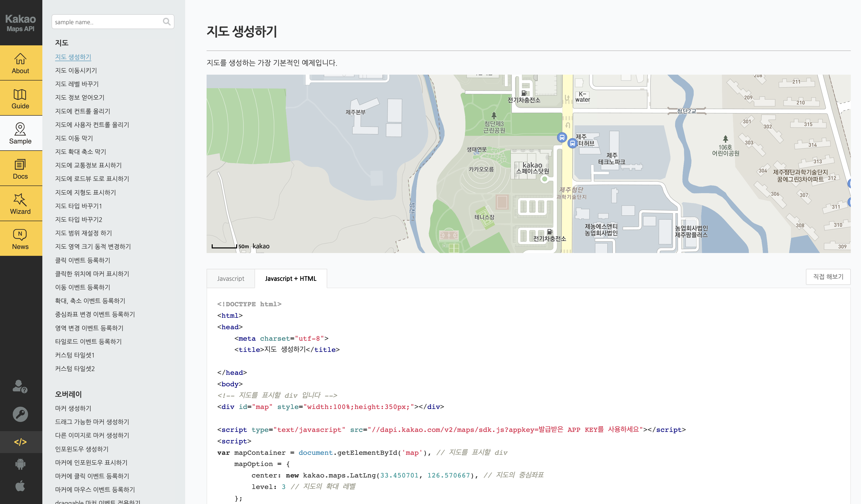Open the 지도 이동시키기 sample link
Image resolution: width=861 pixels, height=504 pixels.
pyautogui.click(x=76, y=70)
